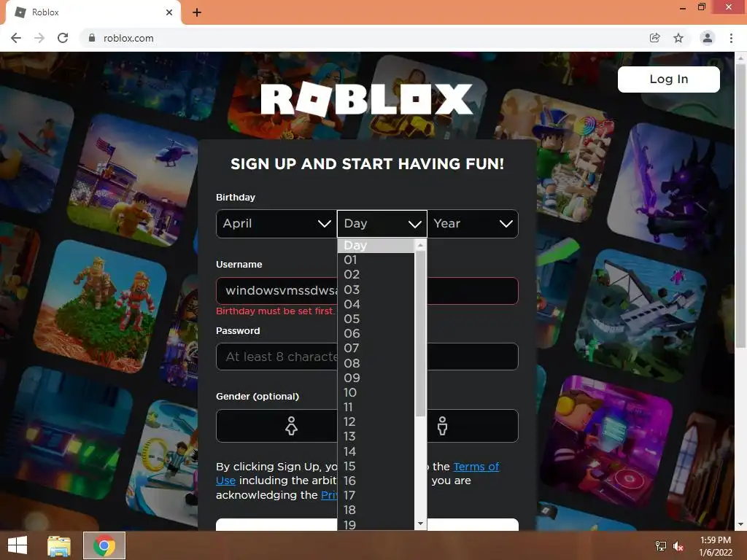Select the male gender icon
This screenshot has height=560, width=747.
click(443, 426)
